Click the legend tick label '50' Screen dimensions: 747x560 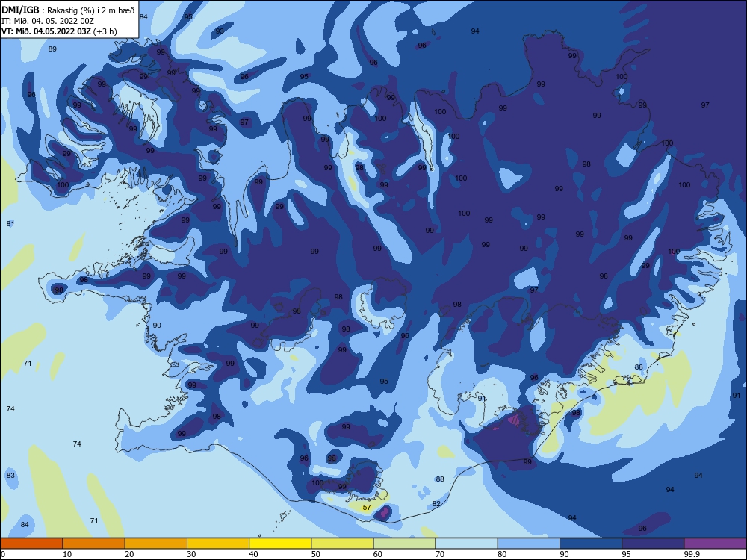coord(316,554)
